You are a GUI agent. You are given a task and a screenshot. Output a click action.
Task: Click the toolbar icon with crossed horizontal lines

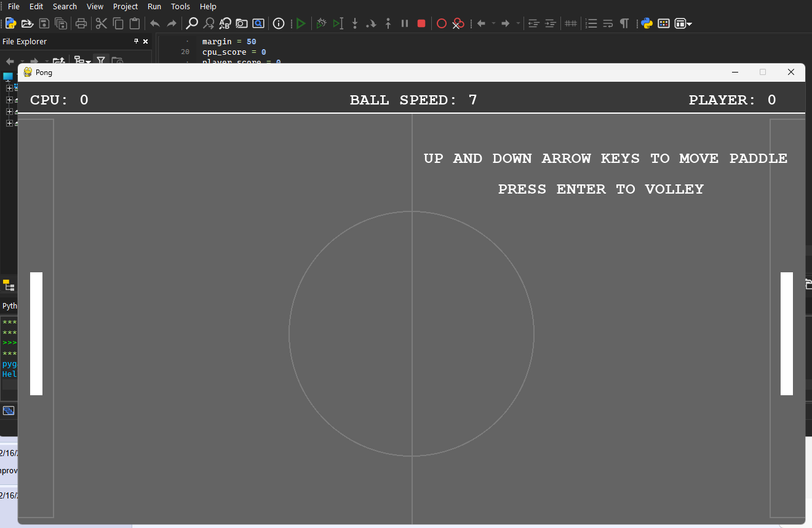click(x=571, y=23)
